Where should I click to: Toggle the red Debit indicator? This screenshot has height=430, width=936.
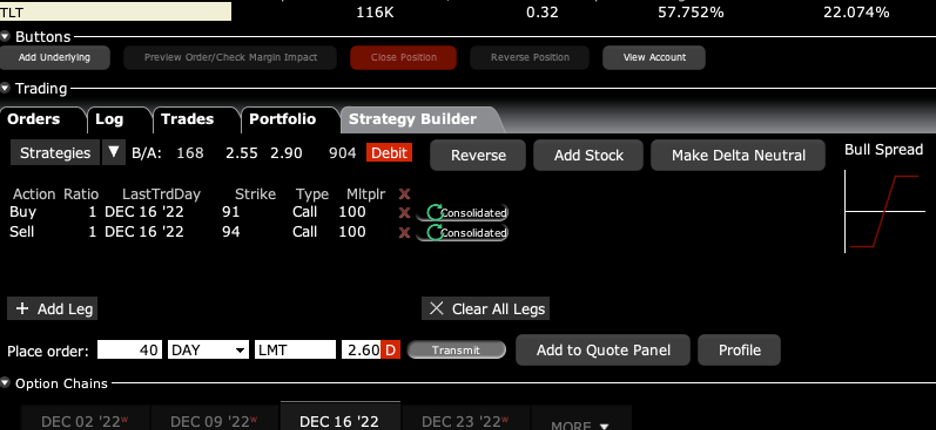pyautogui.click(x=389, y=153)
